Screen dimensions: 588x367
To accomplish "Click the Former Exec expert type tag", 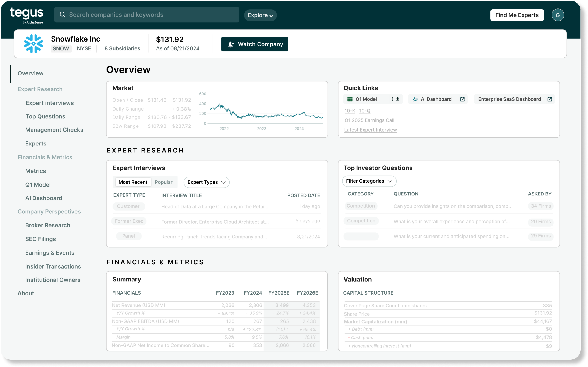I will click(129, 221).
